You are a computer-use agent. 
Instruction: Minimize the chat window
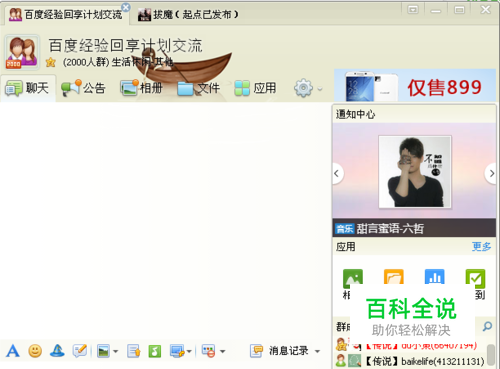[435, 10]
